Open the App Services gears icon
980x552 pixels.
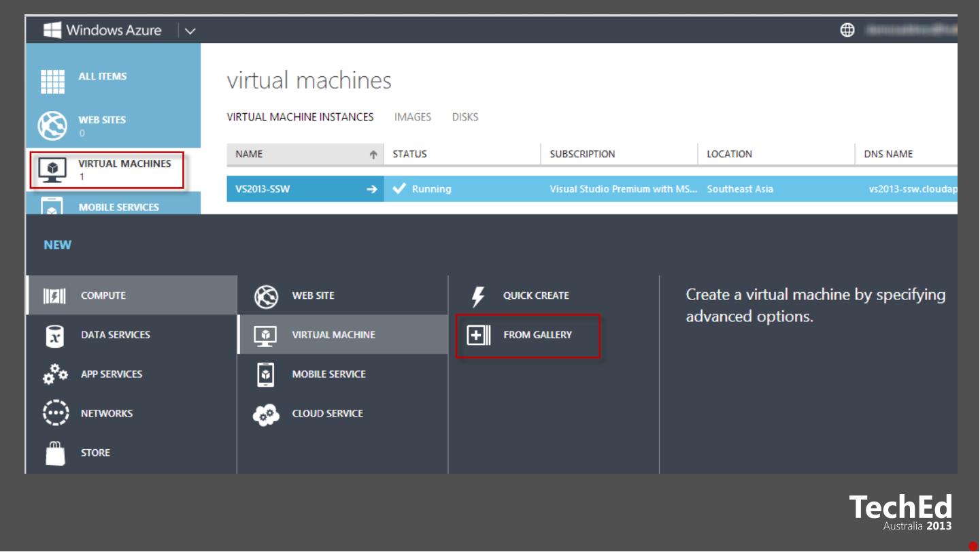click(x=55, y=374)
